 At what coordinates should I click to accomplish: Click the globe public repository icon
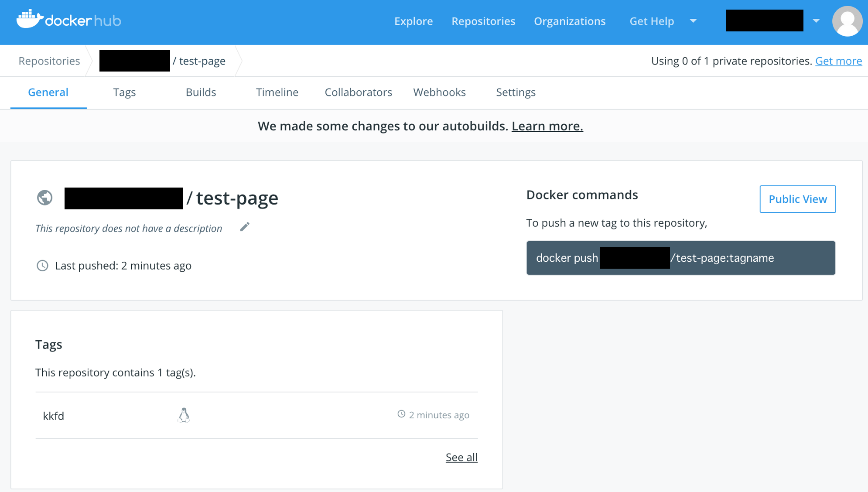pos(44,198)
